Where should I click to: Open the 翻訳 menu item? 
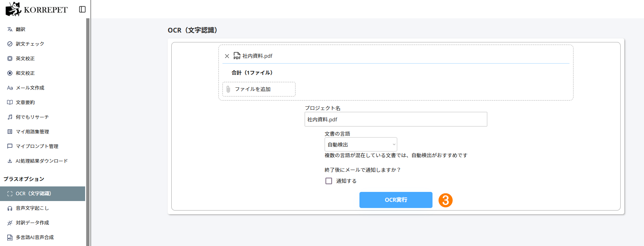(42, 29)
